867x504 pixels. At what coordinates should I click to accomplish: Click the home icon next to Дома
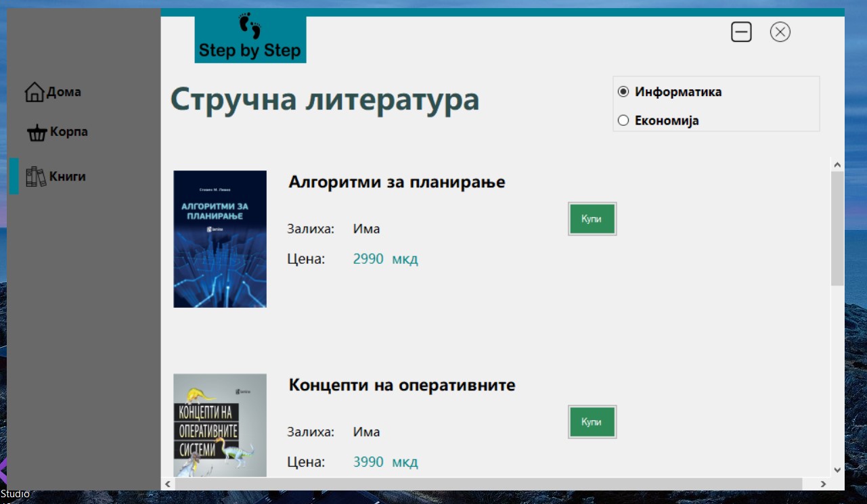[x=35, y=91]
